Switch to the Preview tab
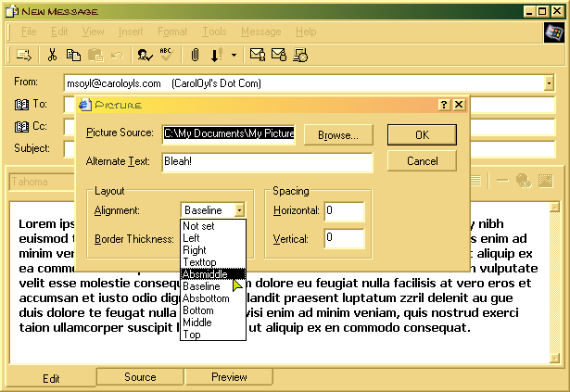The height and width of the screenshot is (392, 570). point(229,377)
